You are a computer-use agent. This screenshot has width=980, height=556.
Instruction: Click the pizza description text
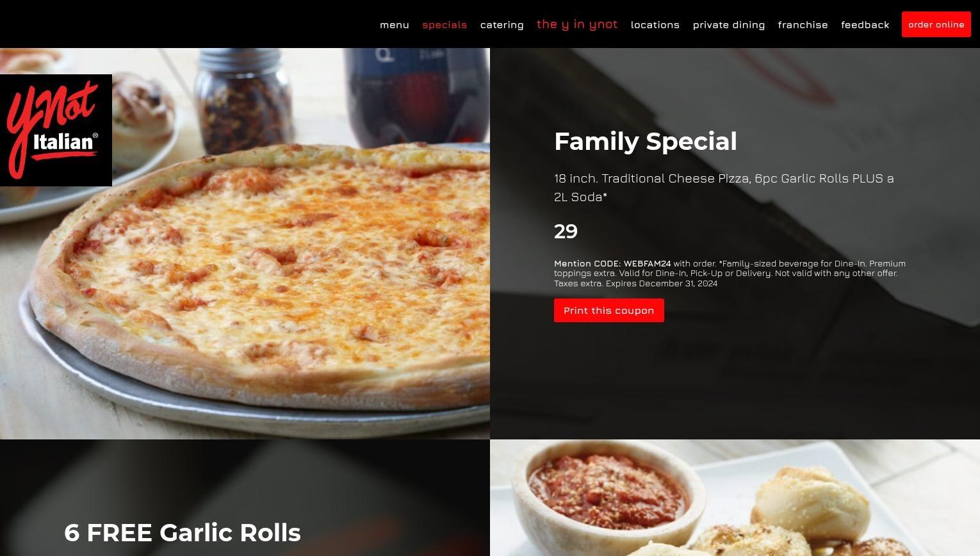click(x=724, y=188)
